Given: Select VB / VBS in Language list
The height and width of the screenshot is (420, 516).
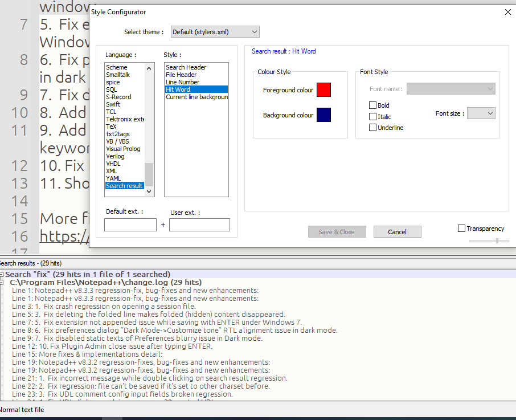Looking at the screenshot, I should (x=125, y=141).
